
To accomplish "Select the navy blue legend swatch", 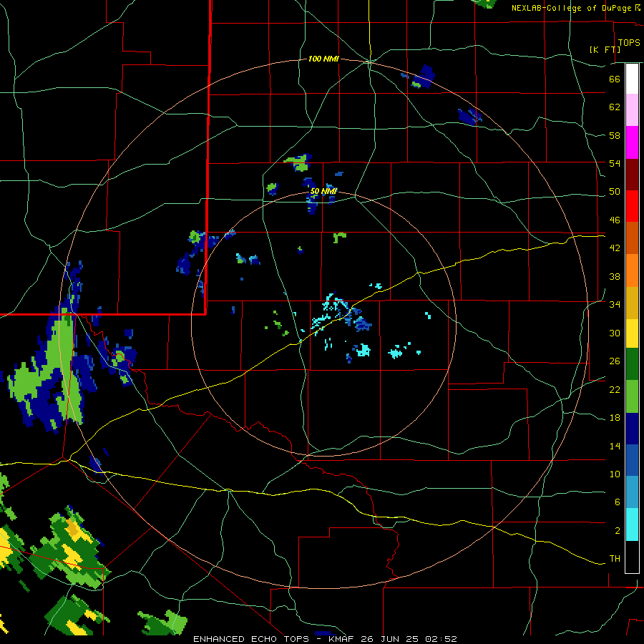I will (x=632, y=429).
